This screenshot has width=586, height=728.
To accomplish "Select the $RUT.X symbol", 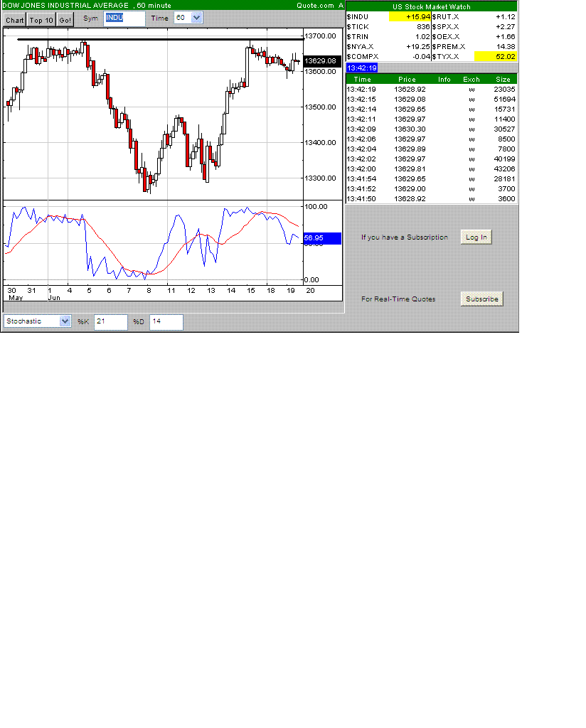I will (445, 17).
